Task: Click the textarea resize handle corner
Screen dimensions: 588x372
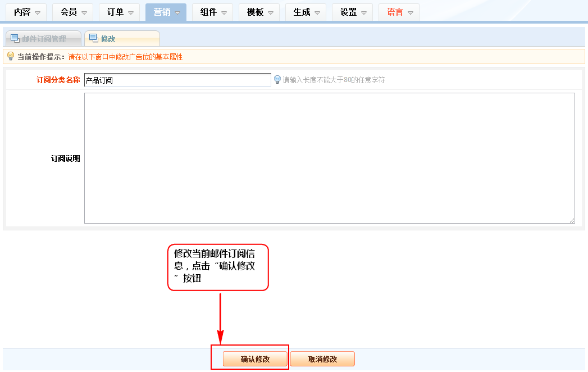Action: pos(572,220)
